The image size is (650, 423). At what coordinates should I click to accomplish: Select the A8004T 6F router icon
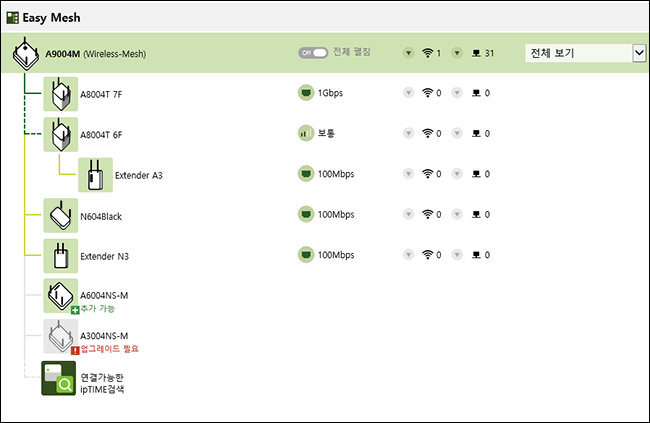click(x=61, y=134)
